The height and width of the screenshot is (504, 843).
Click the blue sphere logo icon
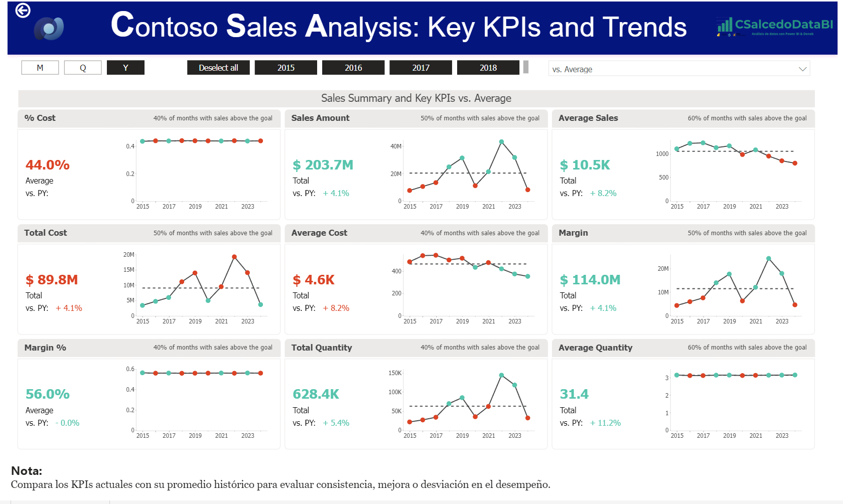coord(49,29)
